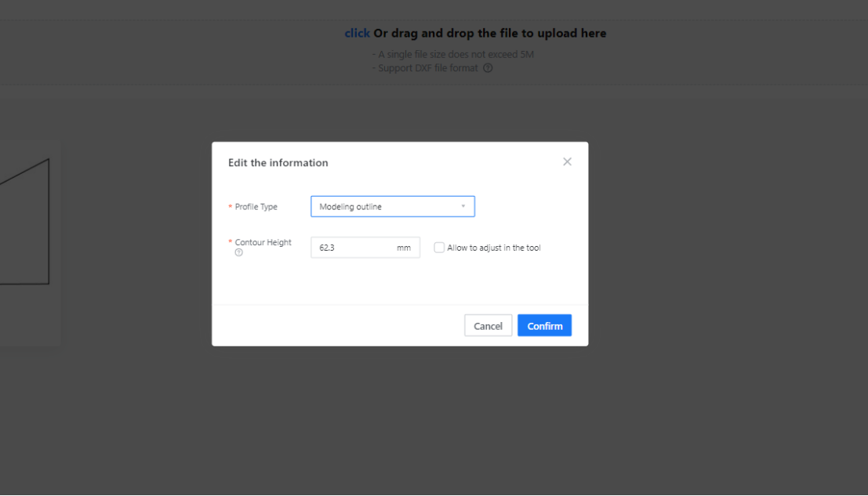868x496 pixels.
Task: Click the 'Edit the information' dialog title
Action: (278, 163)
